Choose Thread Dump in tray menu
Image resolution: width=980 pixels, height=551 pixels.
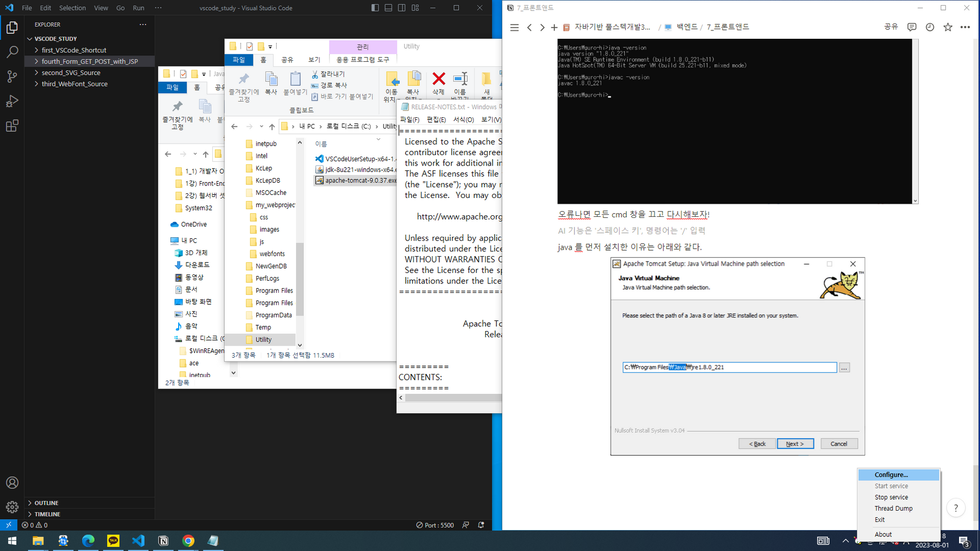(898, 508)
